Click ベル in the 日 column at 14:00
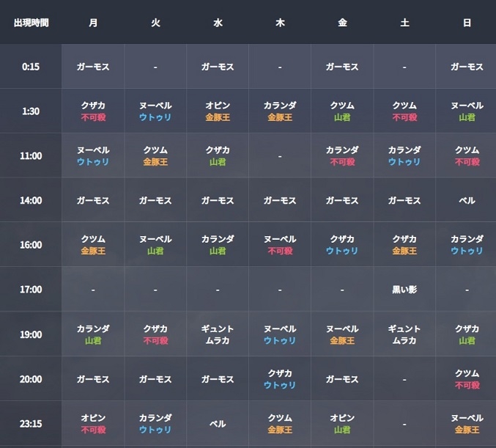Screen dimensions: 496x448 (467, 200)
